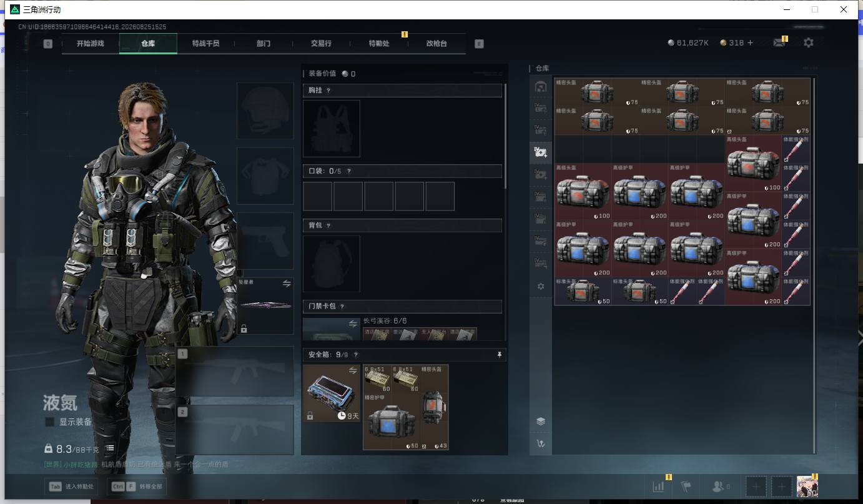Screen dimensions: 863x504
Task: Open the highlighted IV extension box in the sidebar
Action: [x=541, y=152]
